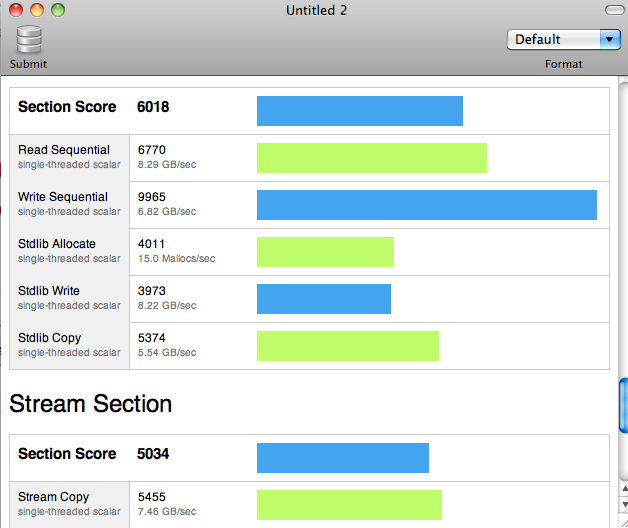Click the green Stream Copy bar
This screenshot has height=528, width=628.
pyautogui.click(x=349, y=505)
